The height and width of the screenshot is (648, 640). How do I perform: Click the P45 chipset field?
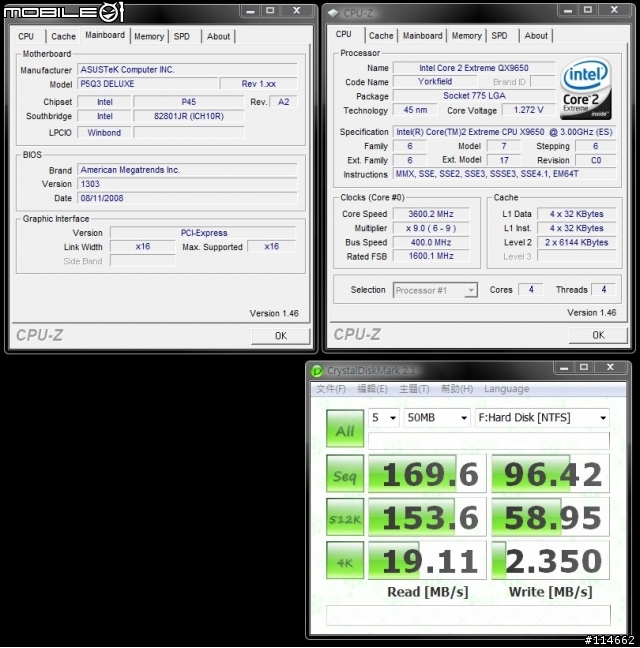pos(188,102)
